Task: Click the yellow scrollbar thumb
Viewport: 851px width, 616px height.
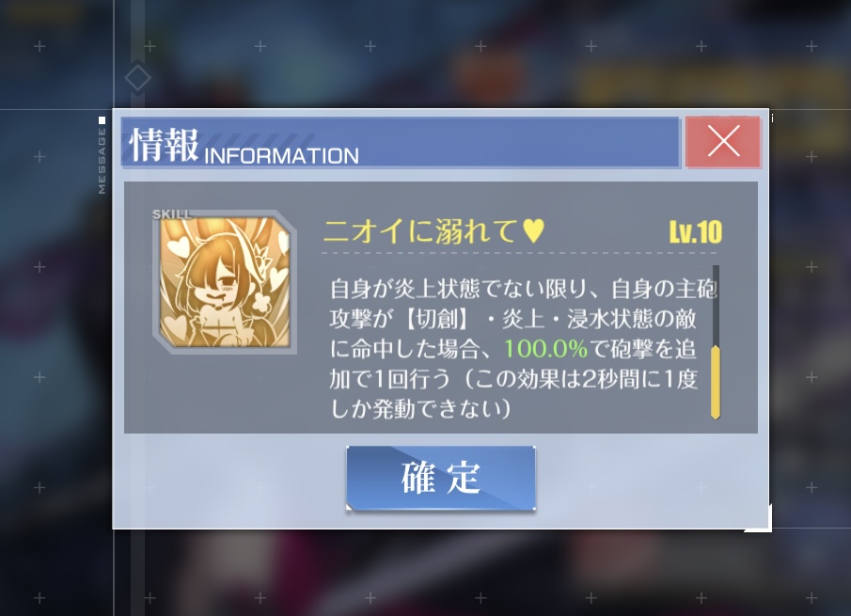Action: (x=716, y=383)
